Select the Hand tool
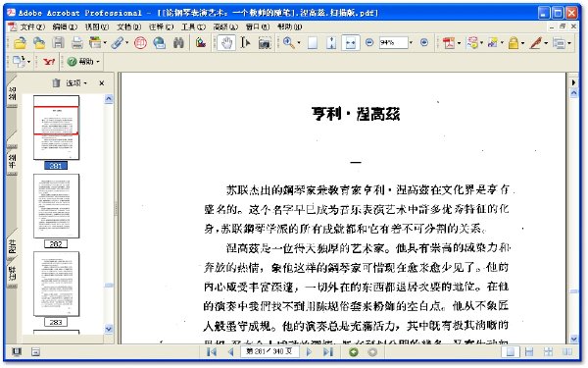Viewport: 588px width, 368px height. point(226,43)
